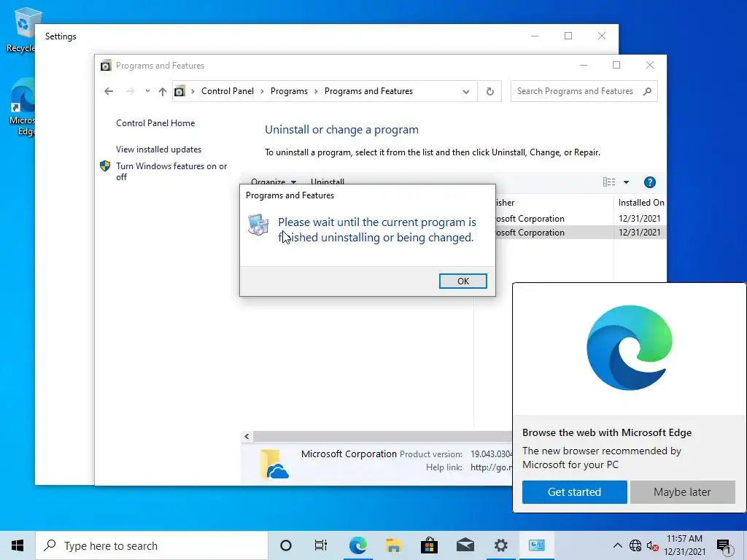Switch to Control Panel taskbar icon
This screenshot has height=560, width=747.
tap(536, 545)
